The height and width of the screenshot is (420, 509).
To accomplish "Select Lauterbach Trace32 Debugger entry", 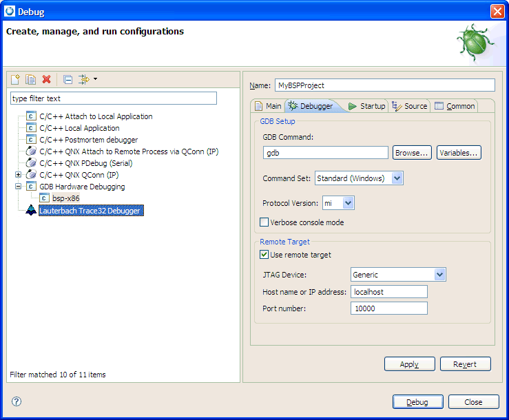I will (90, 211).
